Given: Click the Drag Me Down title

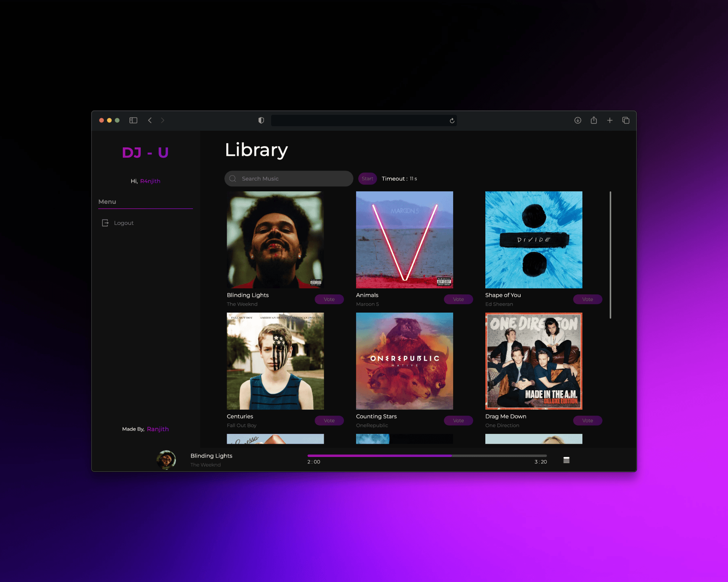Looking at the screenshot, I should point(506,416).
